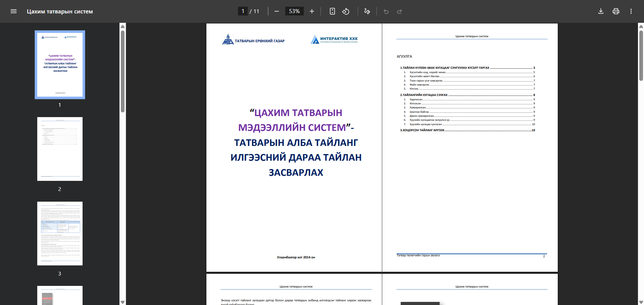Click the zoom in plus icon
The height and width of the screenshot is (305, 644).
pos(312,11)
